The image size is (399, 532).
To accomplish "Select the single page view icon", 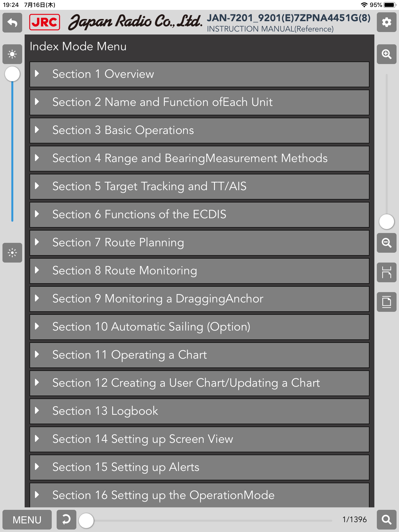I will click(386, 302).
